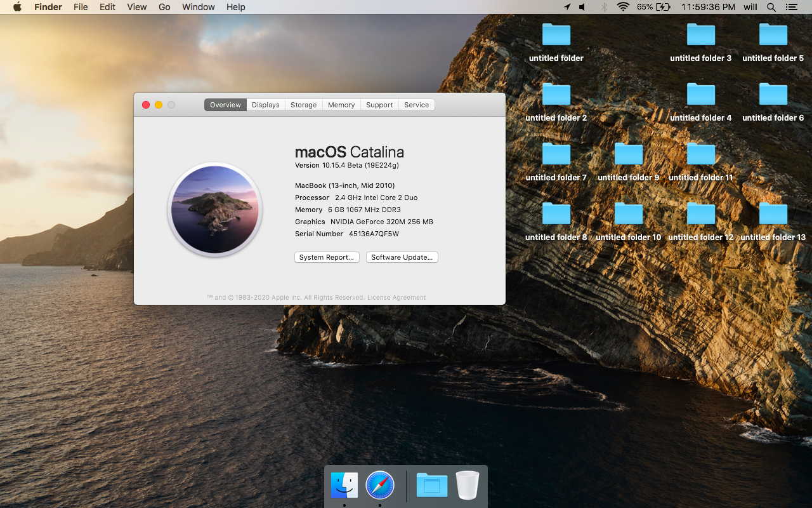812x508 pixels.
Task: Click the Bluetooth status icon
Action: [x=604, y=7]
